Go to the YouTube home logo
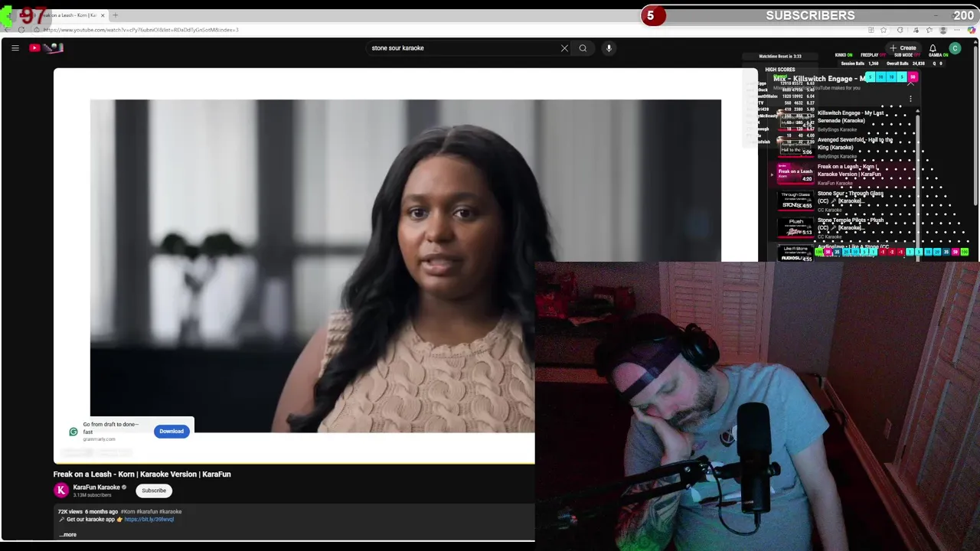 pyautogui.click(x=47, y=47)
